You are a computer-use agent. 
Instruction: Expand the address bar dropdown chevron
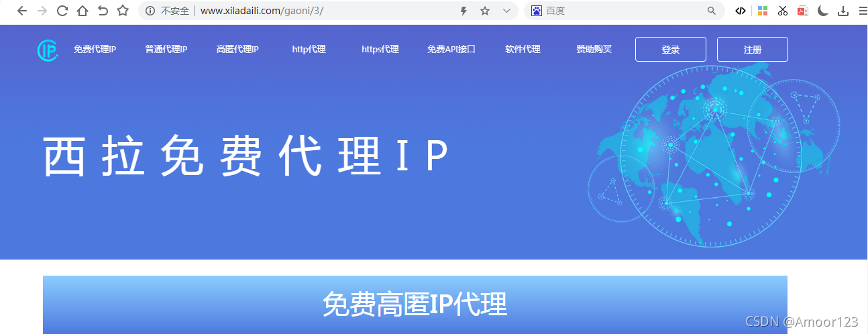tap(506, 11)
